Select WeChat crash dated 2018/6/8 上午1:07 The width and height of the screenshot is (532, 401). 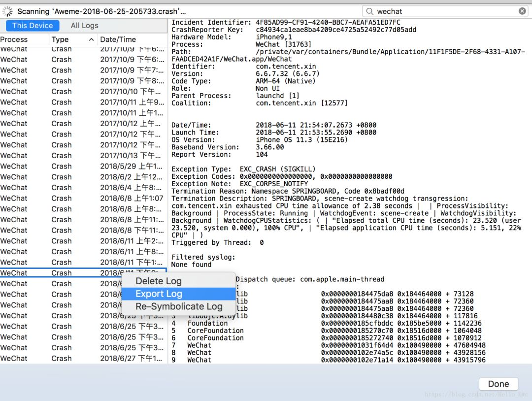coord(83,199)
